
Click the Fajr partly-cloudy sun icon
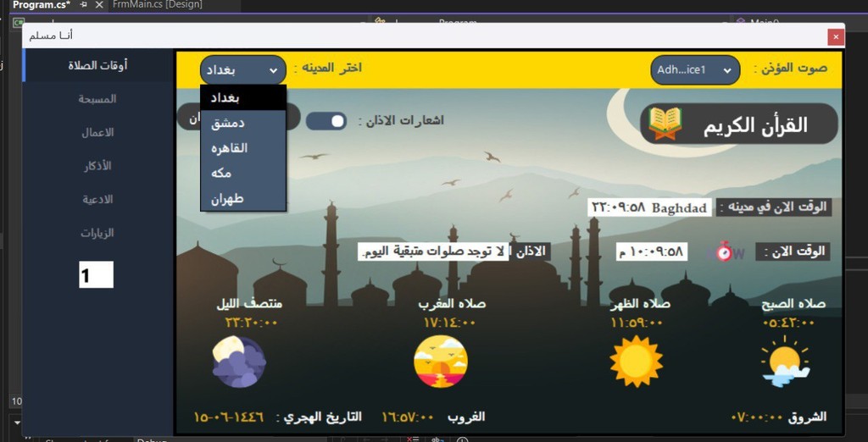(x=785, y=362)
